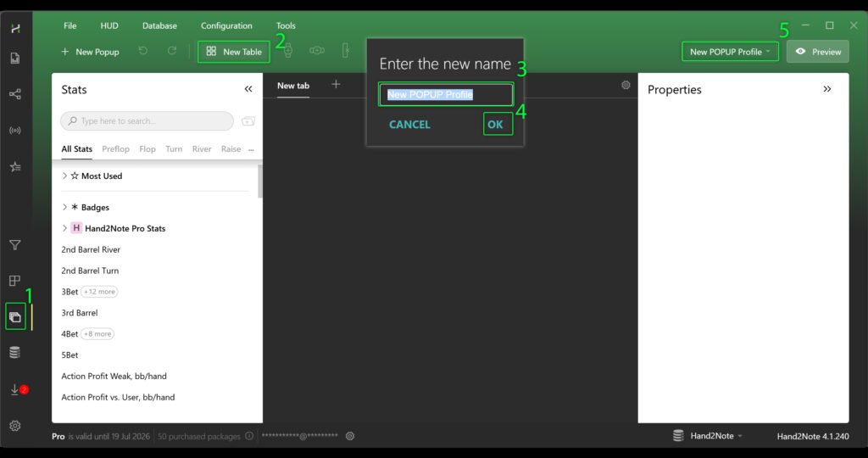Click the database stack icon in the sidebar
The width and height of the screenshot is (868, 458).
[x=15, y=353]
